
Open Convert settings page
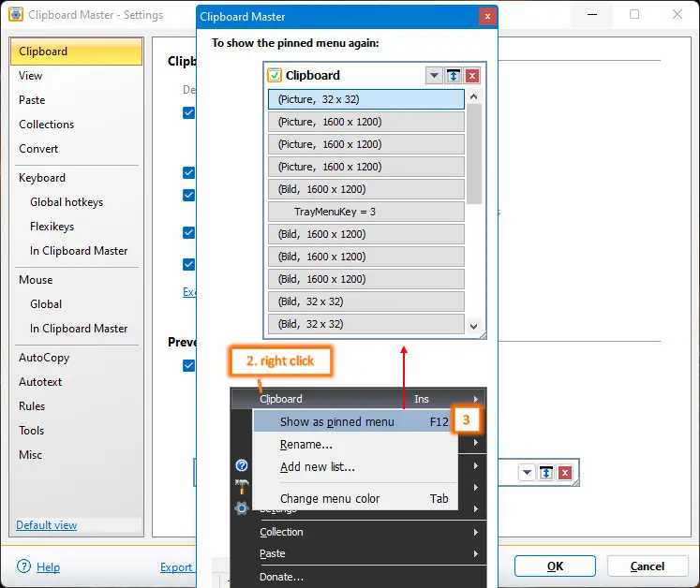tap(38, 149)
